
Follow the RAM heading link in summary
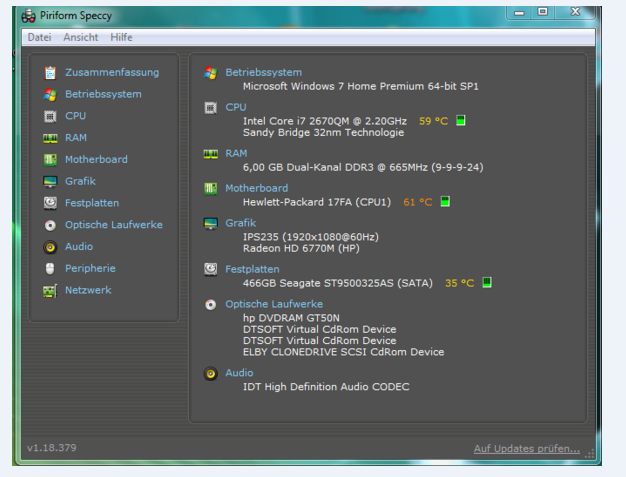236,153
